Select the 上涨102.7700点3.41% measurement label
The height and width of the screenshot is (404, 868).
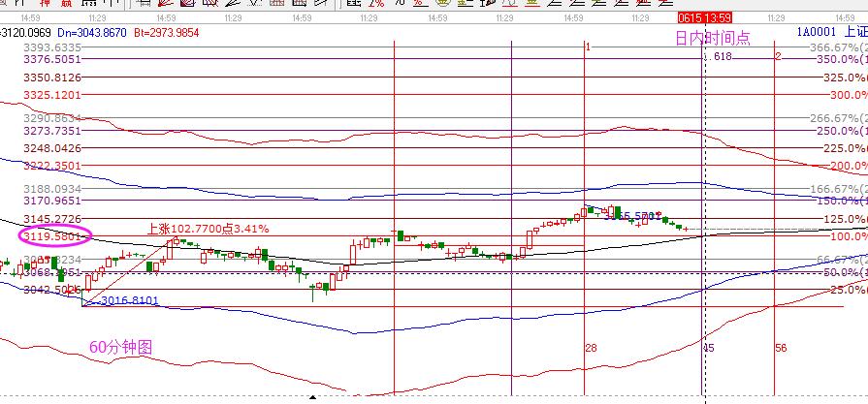(208, 229)
